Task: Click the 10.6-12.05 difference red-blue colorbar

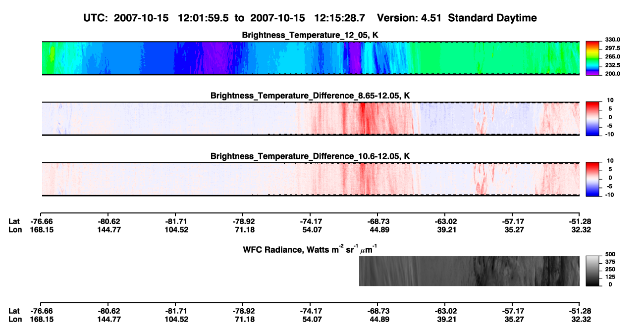Action: pyautogui.click(x=592, y=179)
